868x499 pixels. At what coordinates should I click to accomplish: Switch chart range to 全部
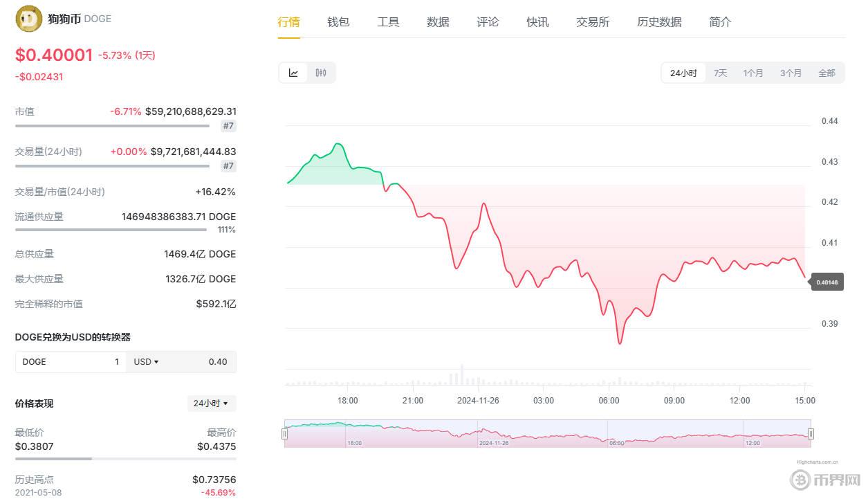click(x=827, y=72)
